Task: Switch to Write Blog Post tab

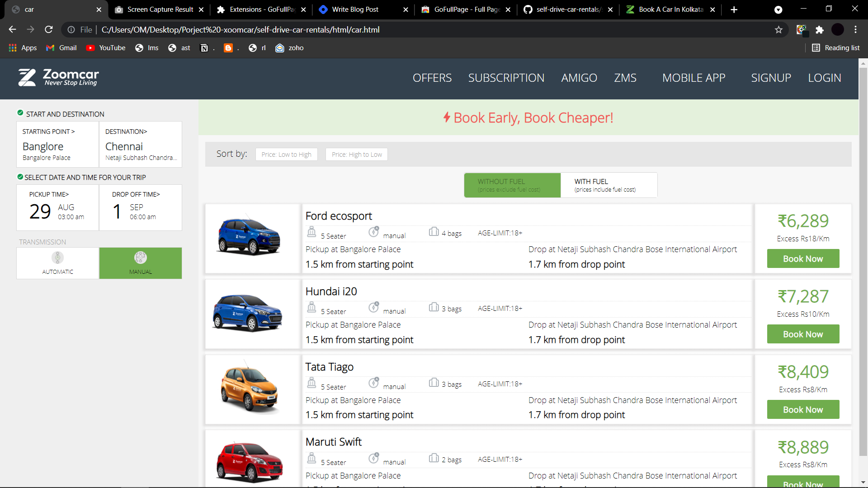Action: pos(355,9)
